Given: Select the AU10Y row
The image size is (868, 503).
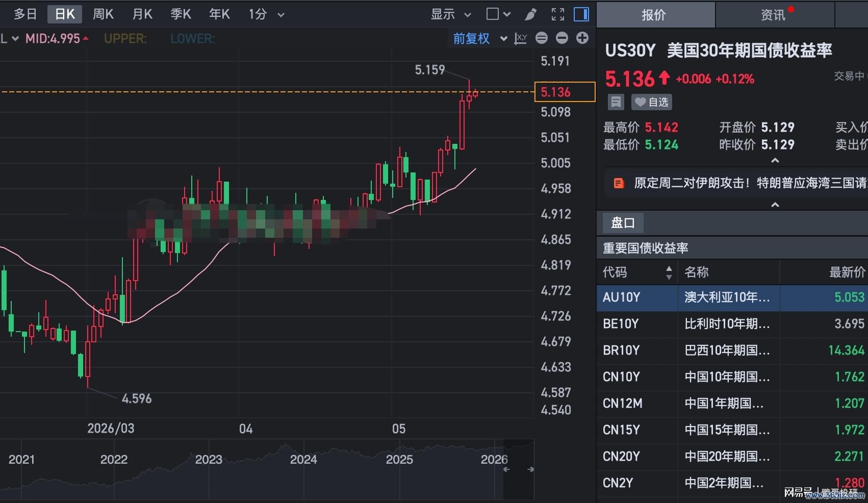Looking at the screenshot, I should (732, 297).
